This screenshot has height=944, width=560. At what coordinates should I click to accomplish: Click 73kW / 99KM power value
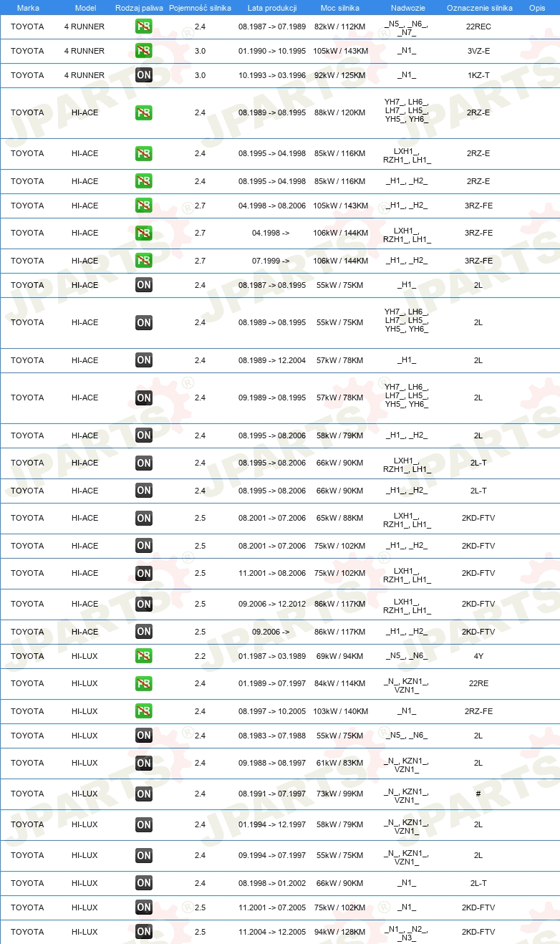(x=340, y=794)
